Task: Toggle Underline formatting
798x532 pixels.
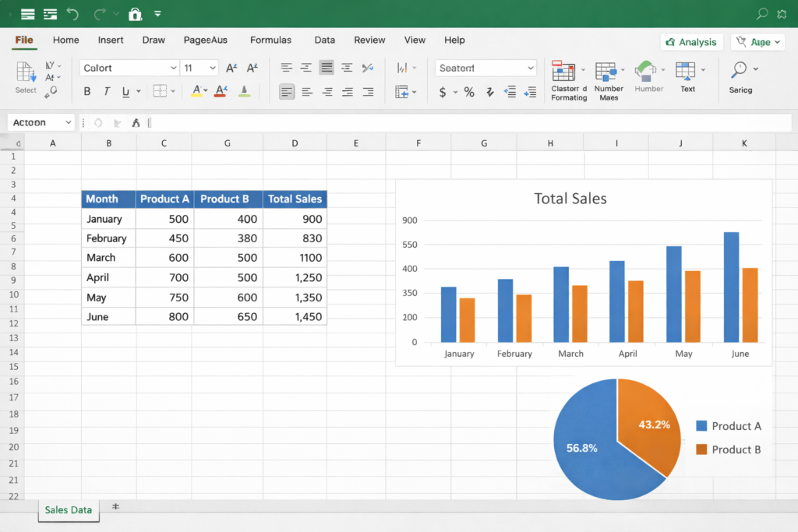Action: coord(125,92)
